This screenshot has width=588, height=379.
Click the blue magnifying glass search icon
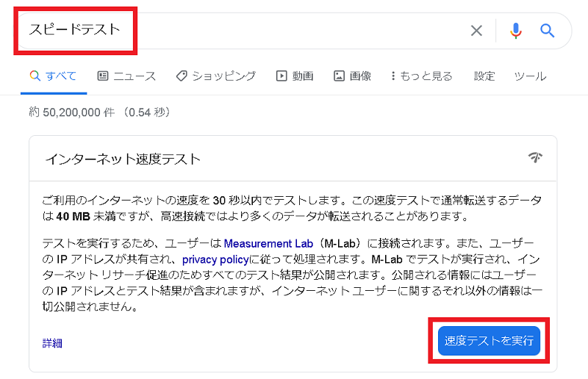[547, 30]
